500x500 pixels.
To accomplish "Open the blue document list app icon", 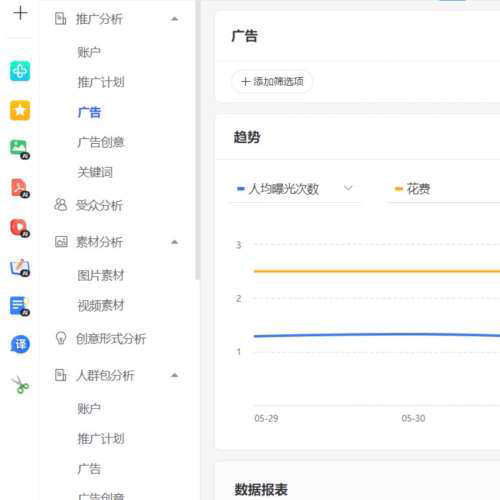I will pos(20,306).
